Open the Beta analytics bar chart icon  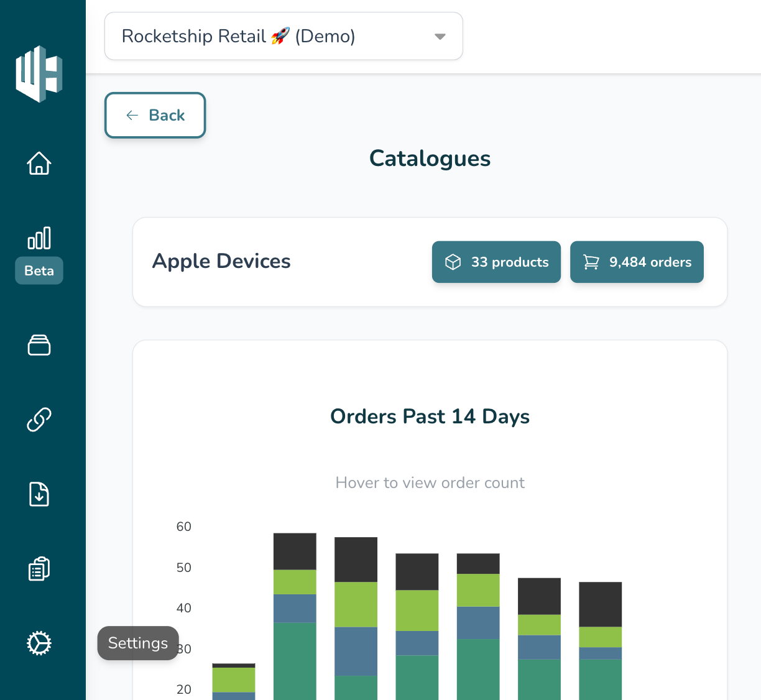pyautogui.click(x=39, y=238)
